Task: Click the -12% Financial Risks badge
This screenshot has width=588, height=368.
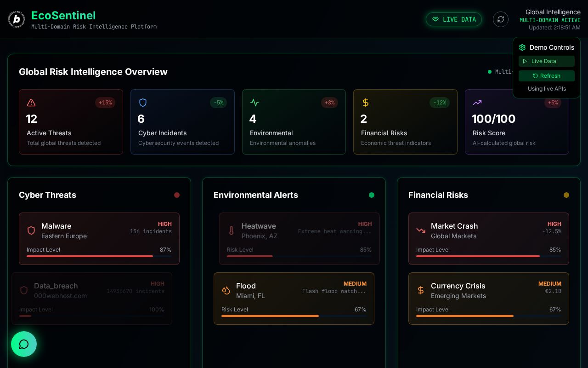Action: (x=440, y=103)
